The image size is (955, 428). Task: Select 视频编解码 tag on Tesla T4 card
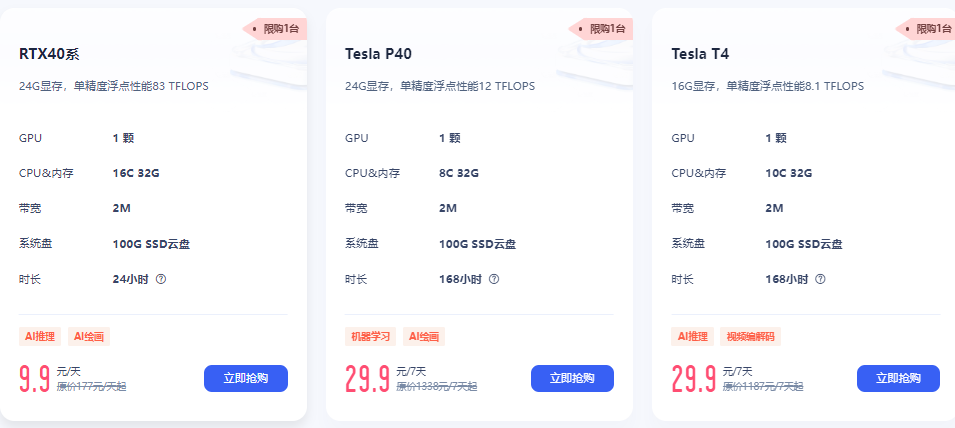coord(750,337)
